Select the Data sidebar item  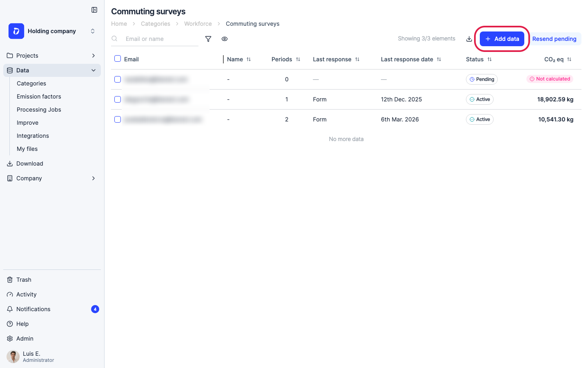pyautogui.click(x=52, y=70)
